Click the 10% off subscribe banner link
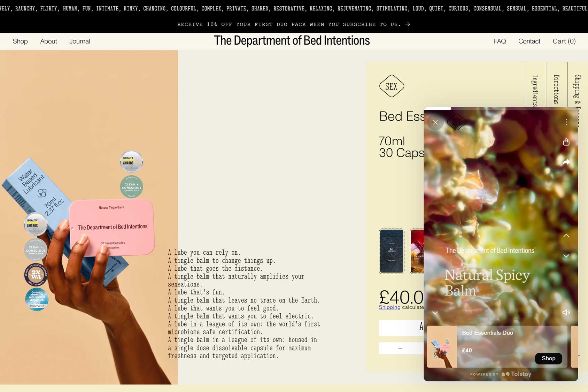The height and width of the screenshot is (392, 588). tap(294, 24)
